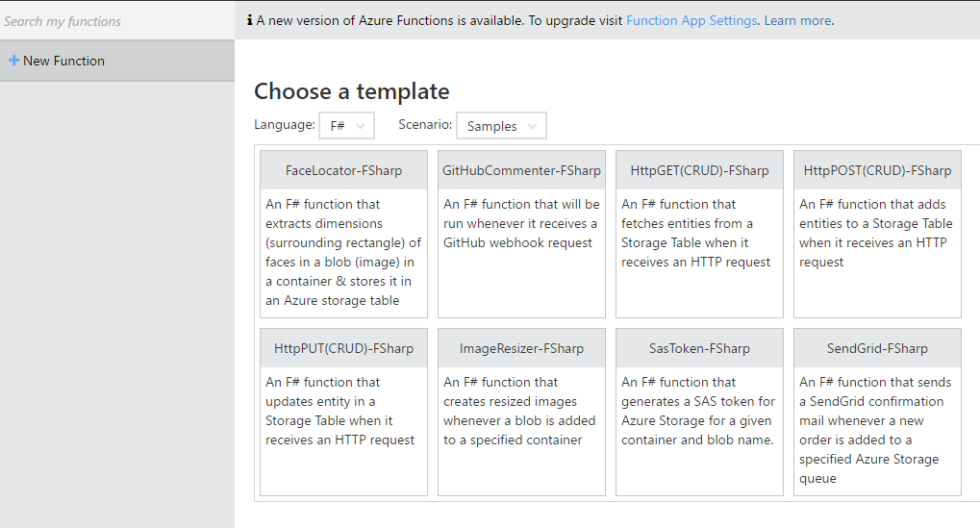Viewport: 980px width, 528px height.
Task: Pick the ImageResizer-FSharp template
Action: click(x=521, y=349)
